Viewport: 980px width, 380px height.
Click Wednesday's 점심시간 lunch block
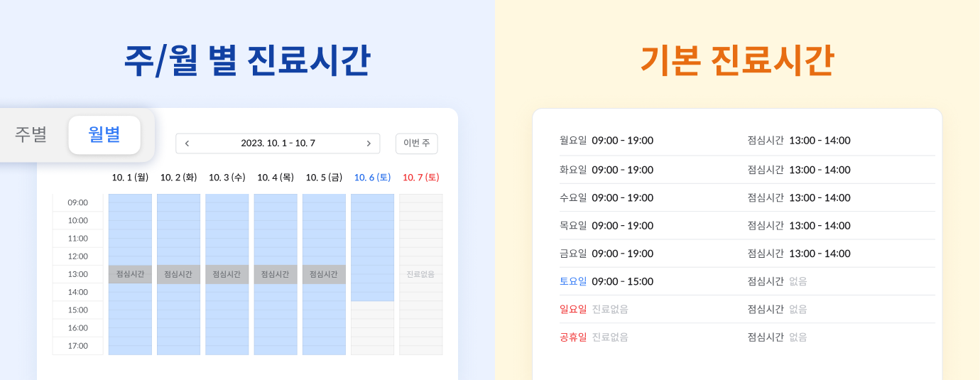coord(227,274)
